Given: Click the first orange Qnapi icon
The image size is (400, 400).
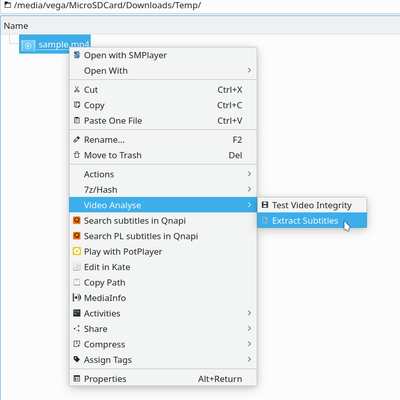Looking at the screenshot, I should click(77, 220).
